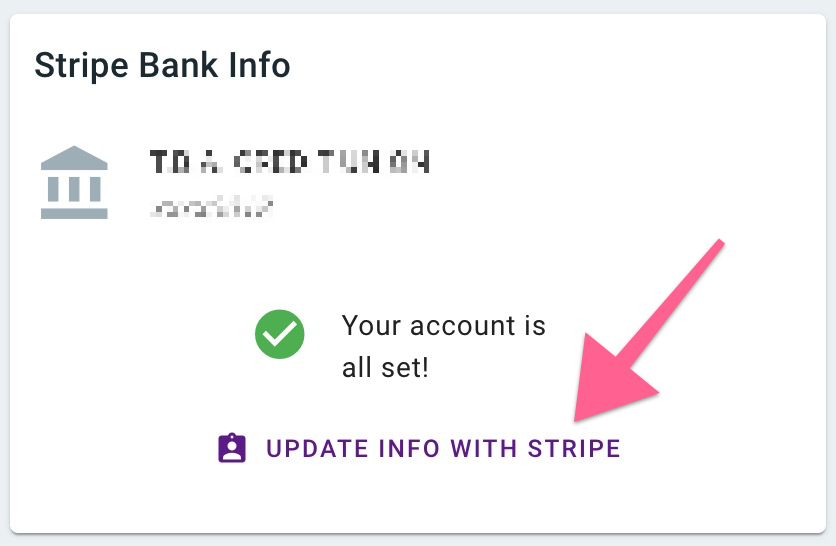Click the 'Your account is' text line
The height and width of the screenshot is (546, 836).
(444, 325)
